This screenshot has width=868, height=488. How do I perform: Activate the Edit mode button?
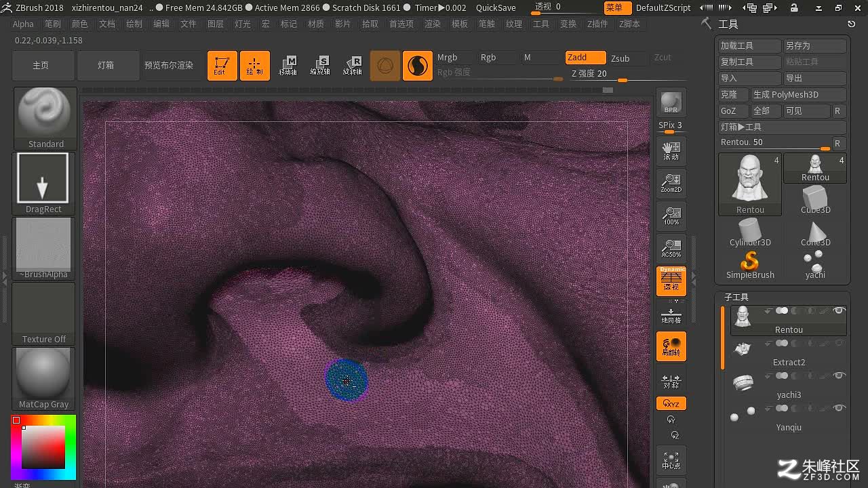pyautogui.click(x=222, y=66)
